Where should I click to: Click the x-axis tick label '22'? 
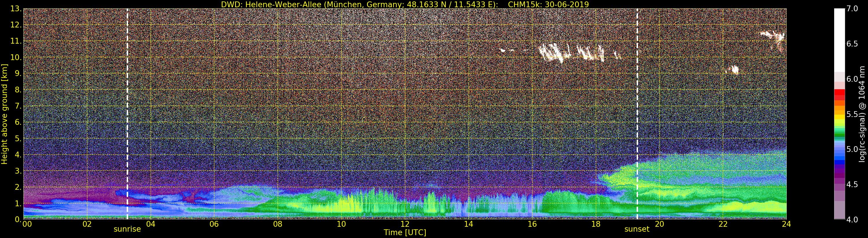(x=723, y=224)
